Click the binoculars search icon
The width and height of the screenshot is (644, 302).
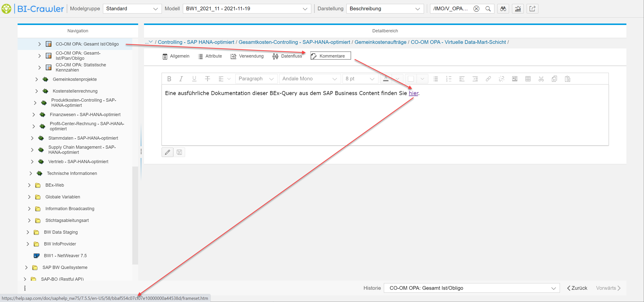(x=503, y=9)
